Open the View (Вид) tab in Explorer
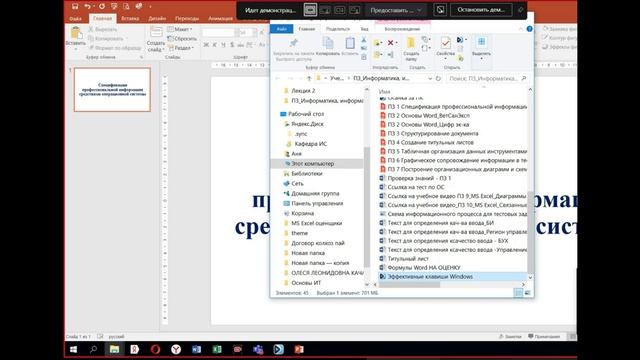 (x=364, y=29)
